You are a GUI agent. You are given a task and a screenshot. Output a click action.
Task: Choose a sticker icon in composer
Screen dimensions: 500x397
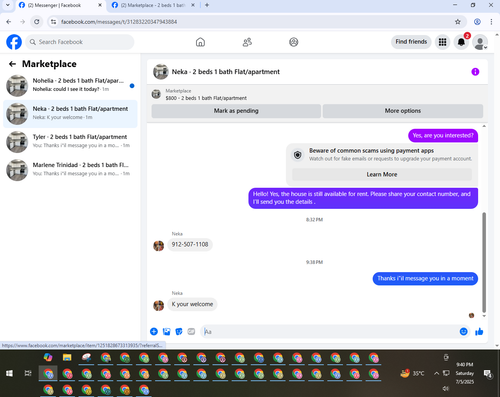pos(179,331)
